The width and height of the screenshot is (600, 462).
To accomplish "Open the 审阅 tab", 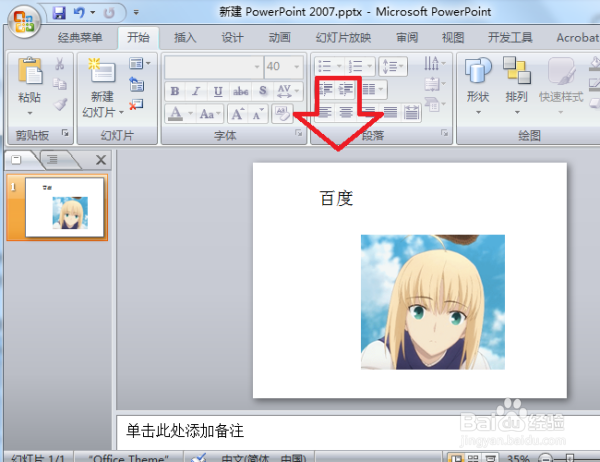I will [x=407, y=38].
